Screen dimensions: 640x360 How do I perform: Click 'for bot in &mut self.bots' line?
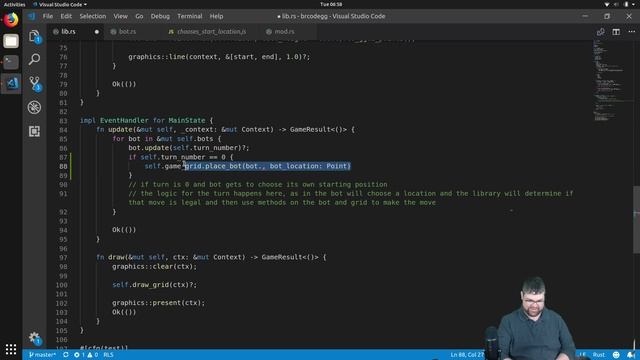point(167,139)
